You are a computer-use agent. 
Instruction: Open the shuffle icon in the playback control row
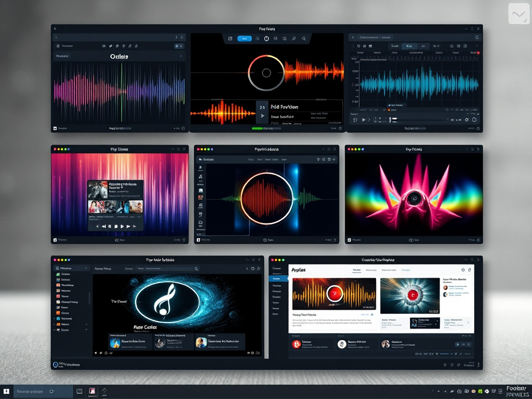[x=97, y=227]
